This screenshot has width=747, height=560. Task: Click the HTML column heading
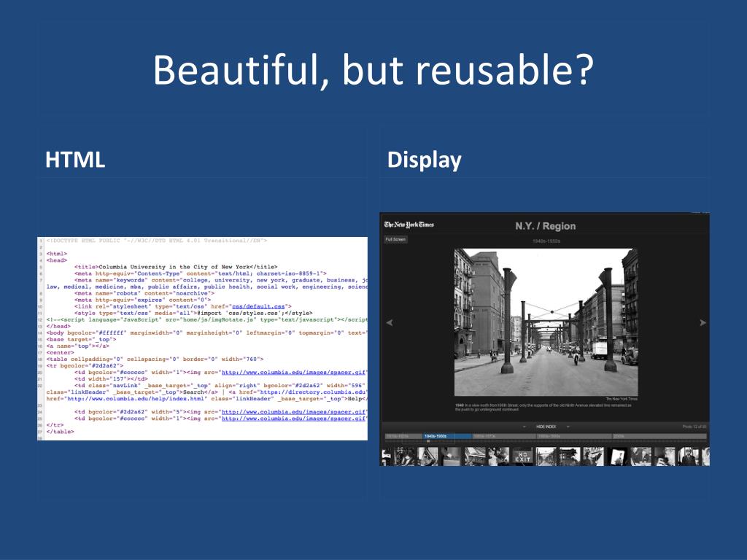[x=75, y=160]
